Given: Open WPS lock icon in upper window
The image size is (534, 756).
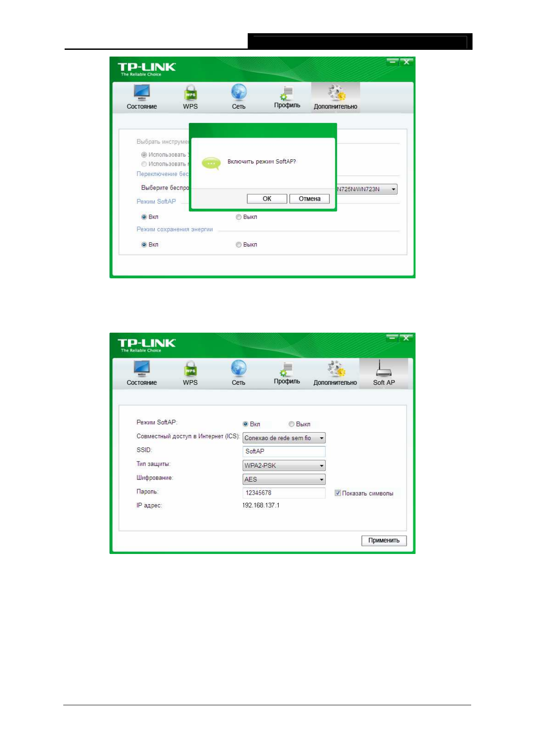Looking at the screenshot, I should tap(190, 93).
